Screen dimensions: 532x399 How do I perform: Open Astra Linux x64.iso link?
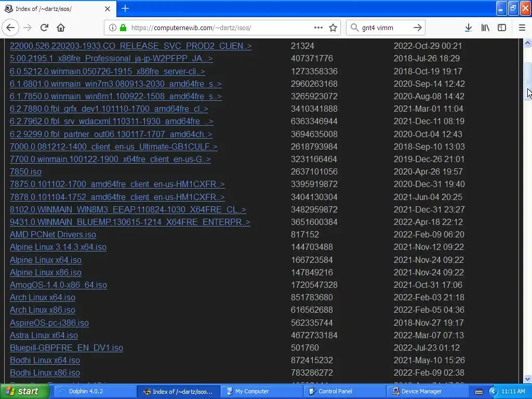click(44, 335)
